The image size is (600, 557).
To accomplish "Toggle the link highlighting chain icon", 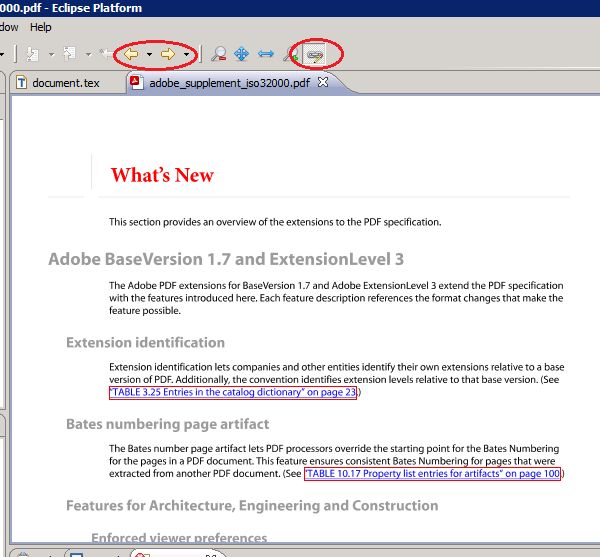I will (x=315, y=55).
